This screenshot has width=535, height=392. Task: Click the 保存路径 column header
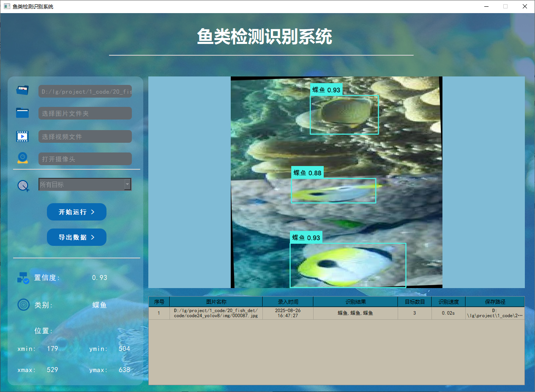coord(495,301)
